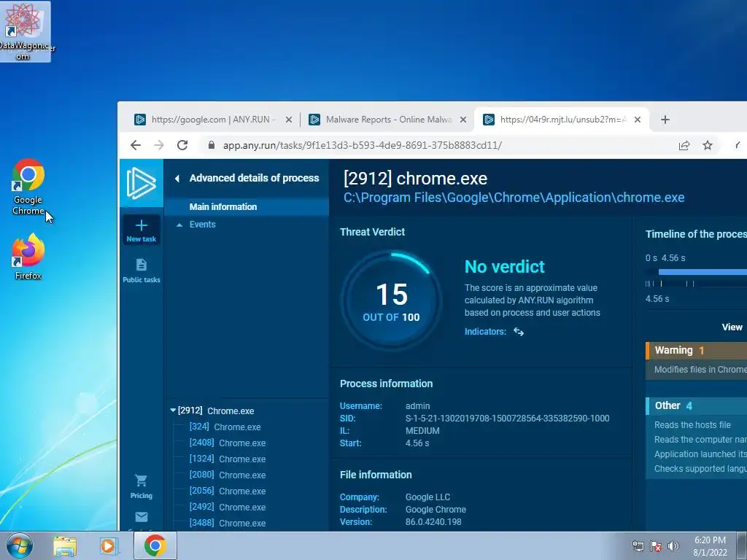
Task: Click the taskbar clock showing 6:20 PM
Action: click(710, 546)
